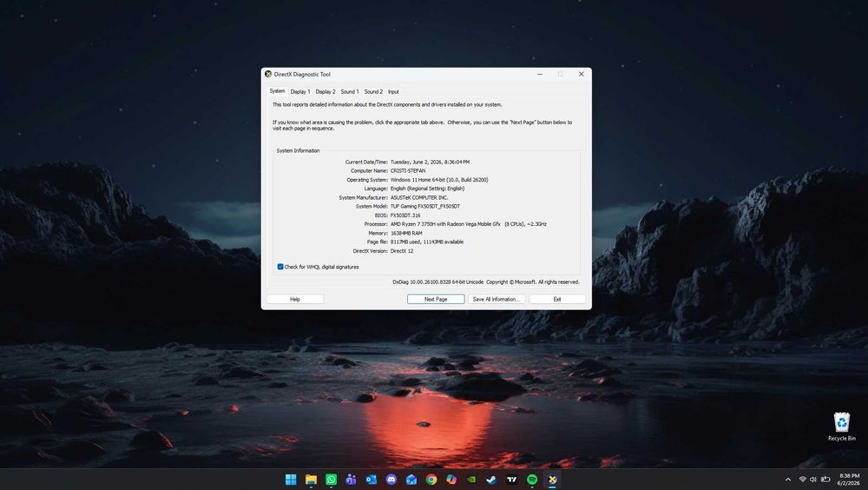The height and width of the screenshot is (490, 868).
Task: Select the Recycle Bin desktop icon
Action: click(x=842, y=427)
